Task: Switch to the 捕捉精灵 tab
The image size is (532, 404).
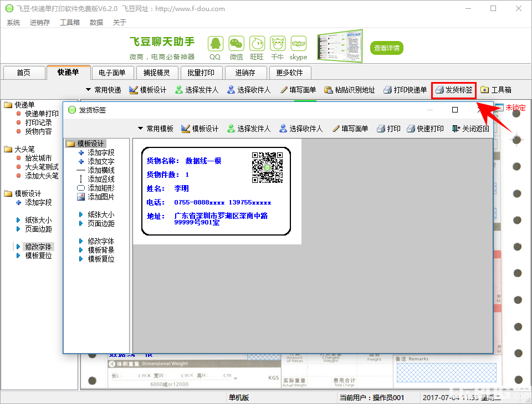Action: click(x=156, y=73)
